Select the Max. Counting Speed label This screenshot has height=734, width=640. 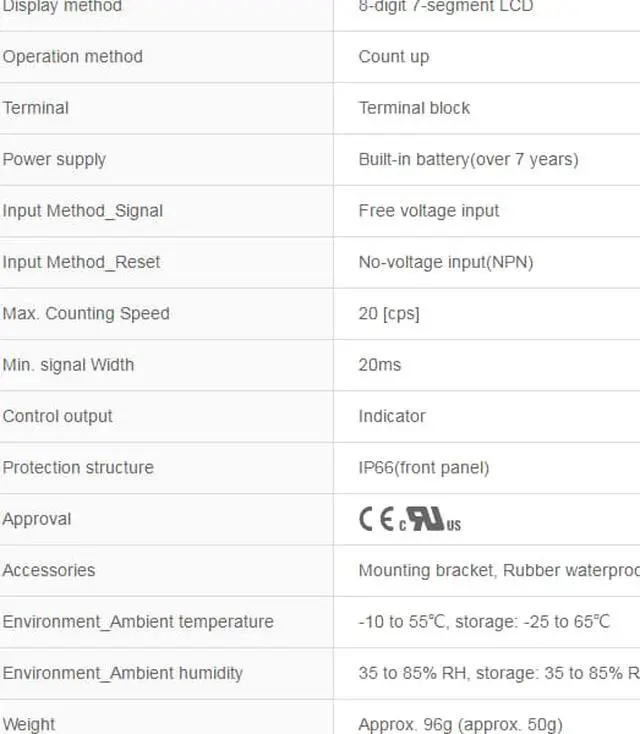tap(86, 314)
